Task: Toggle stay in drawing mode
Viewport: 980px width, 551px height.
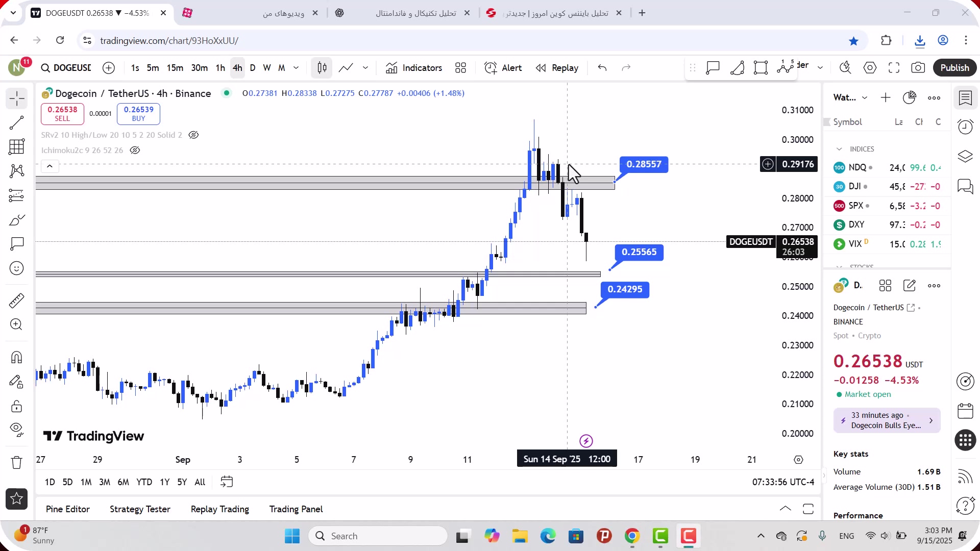Action: pyautogui.click(x=17, y=382)
